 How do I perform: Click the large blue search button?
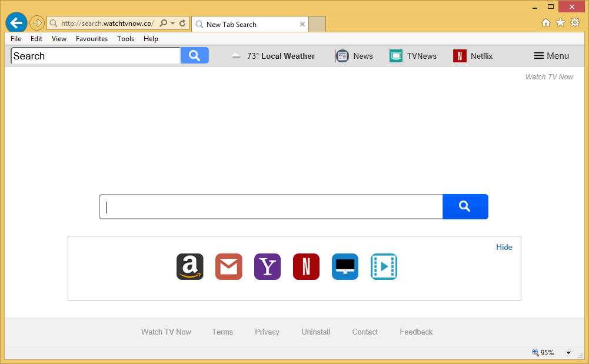click(x=465, y=206)
